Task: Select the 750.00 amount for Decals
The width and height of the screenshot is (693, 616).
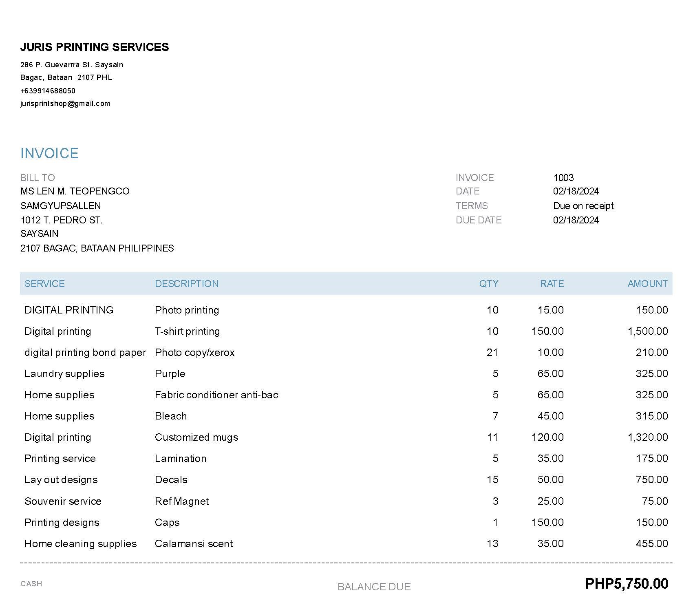Action: click(652, 480)
